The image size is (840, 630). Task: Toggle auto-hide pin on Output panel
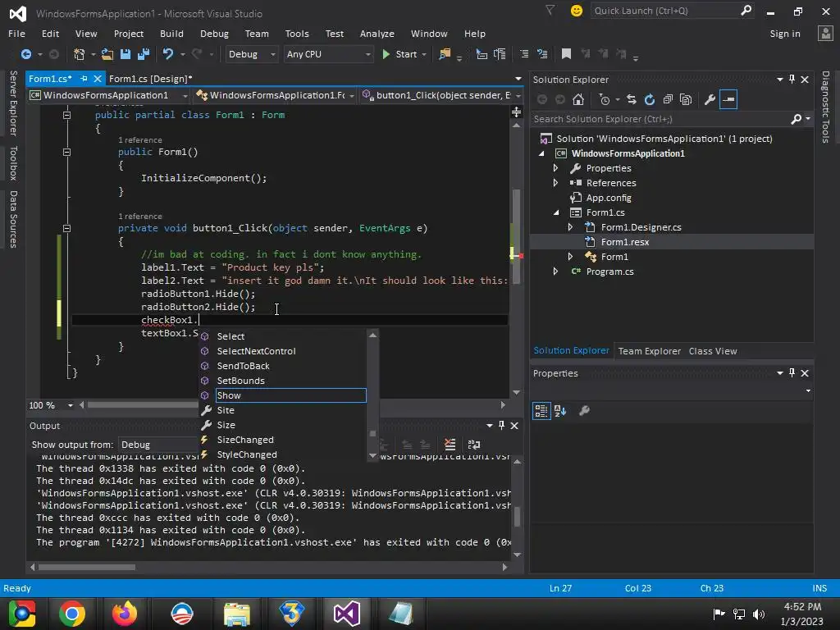(501, 426)
